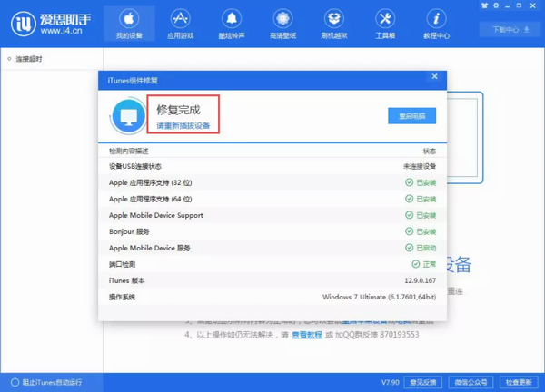Click 已启动 check icon for Apple Mobile Device 服务
Screen dimensions: 545x392
pos(409,248)
